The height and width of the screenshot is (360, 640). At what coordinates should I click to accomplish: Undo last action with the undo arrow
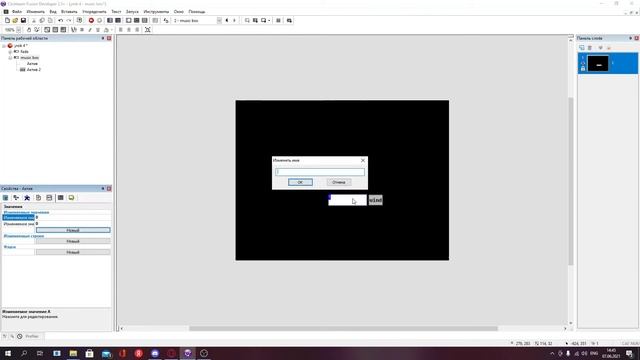[x=60, y=20]
